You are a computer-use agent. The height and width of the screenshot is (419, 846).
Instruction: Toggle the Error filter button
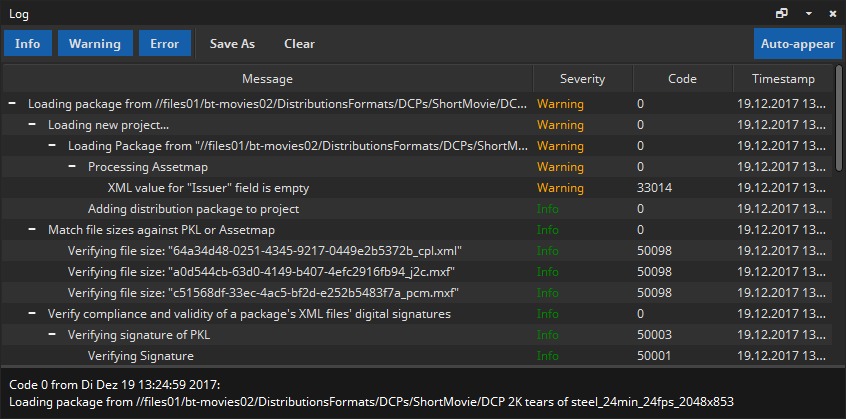165,44
